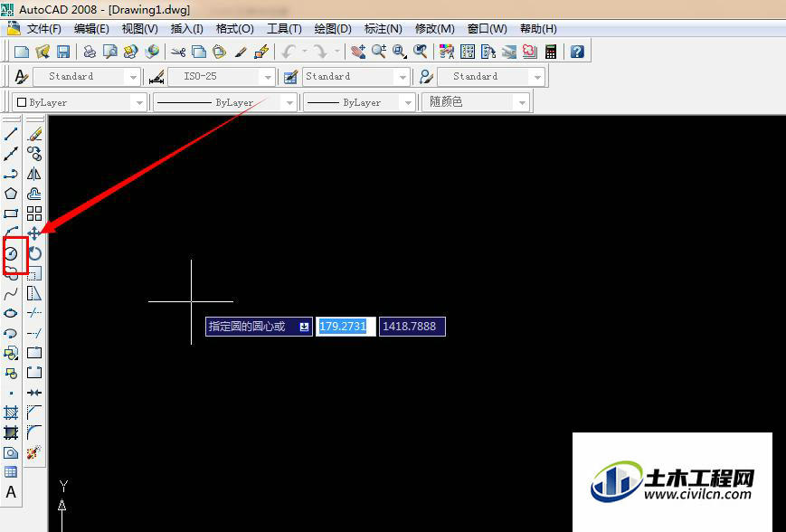Click the Multileader Style manager icon

(x=426, y=77)
